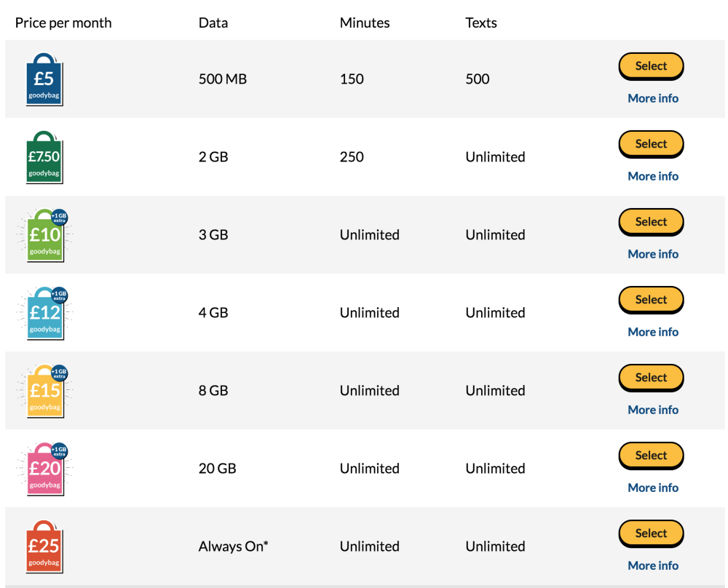The height and width of the screenshot is (588, 728).
Task: Click the light blue £12 goodybag icon
Action: [45, 313]
